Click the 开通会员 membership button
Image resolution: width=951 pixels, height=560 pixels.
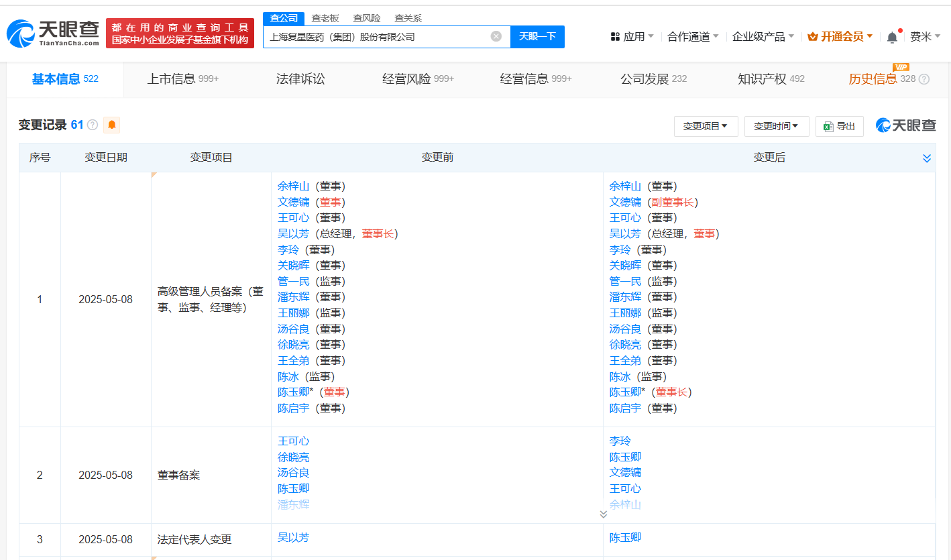(x=840, y=37)
